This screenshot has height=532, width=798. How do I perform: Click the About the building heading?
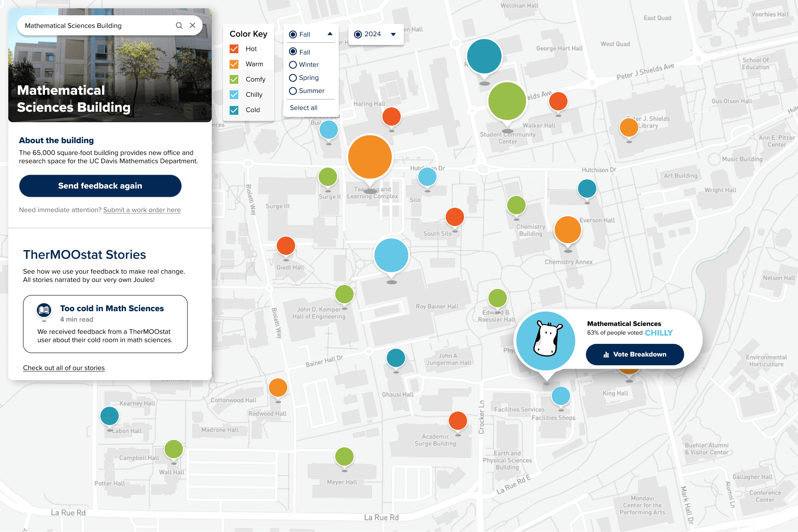[56, 141]
